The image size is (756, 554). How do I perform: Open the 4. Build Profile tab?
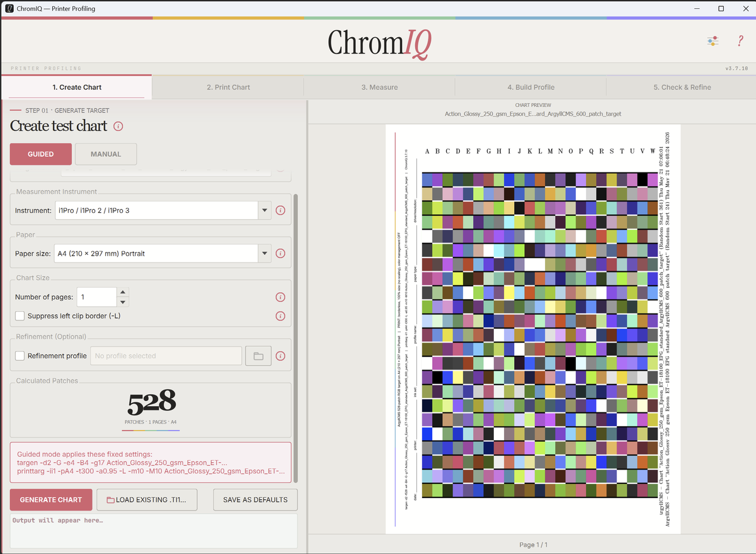(530, 88)
